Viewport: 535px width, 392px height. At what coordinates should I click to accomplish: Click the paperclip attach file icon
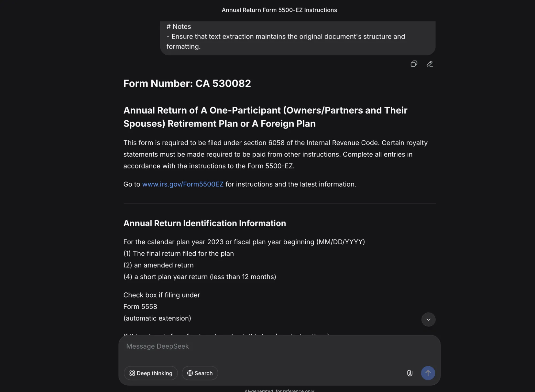click(409, 373)
